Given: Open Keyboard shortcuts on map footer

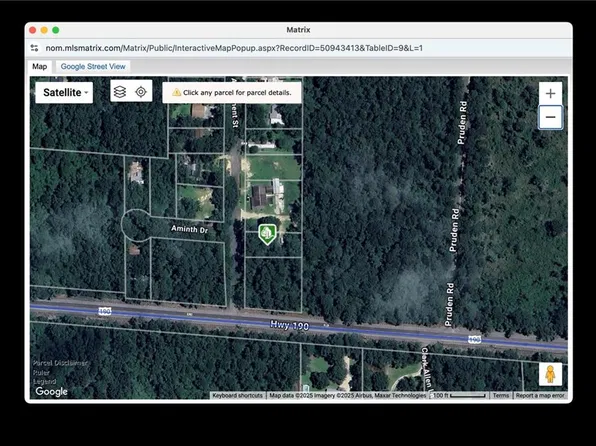Looking at the screenshot, I should pos(237,395).
